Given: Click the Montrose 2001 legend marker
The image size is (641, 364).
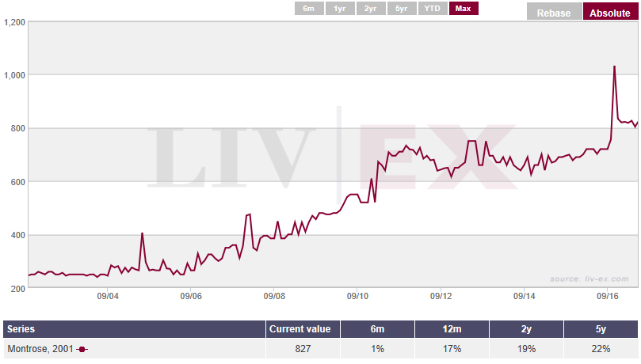Looking at the screenshot, I should 82,349.
